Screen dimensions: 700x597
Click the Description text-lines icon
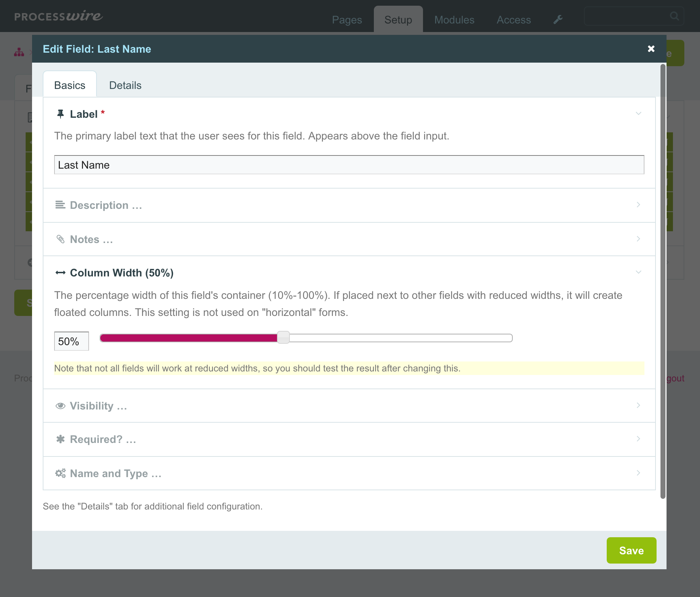coord(61,205)
